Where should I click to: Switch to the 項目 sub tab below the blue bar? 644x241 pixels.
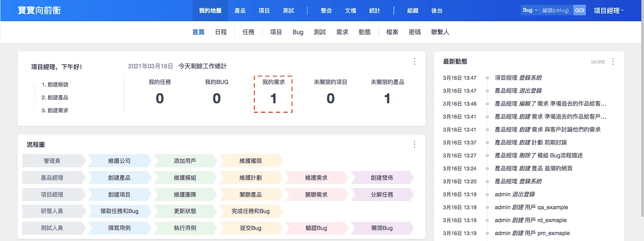[276, 32]
